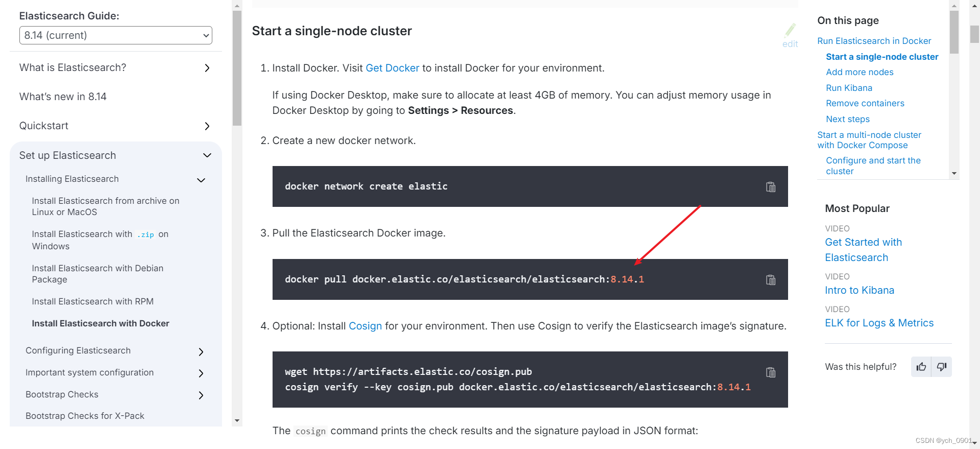Copy the docker network create command

(771, 186)
